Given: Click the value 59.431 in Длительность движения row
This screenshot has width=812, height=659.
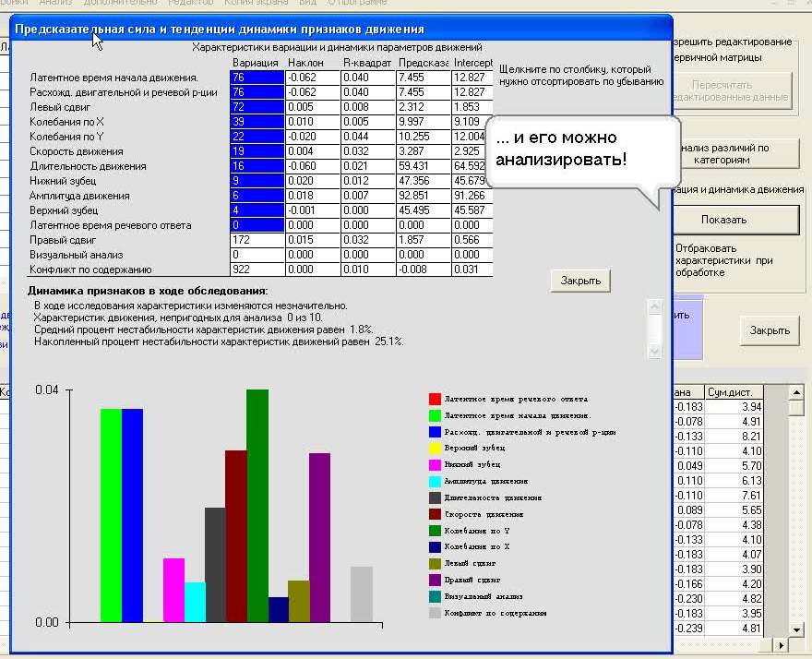Looking at the screenshot, I should point(424,166).
